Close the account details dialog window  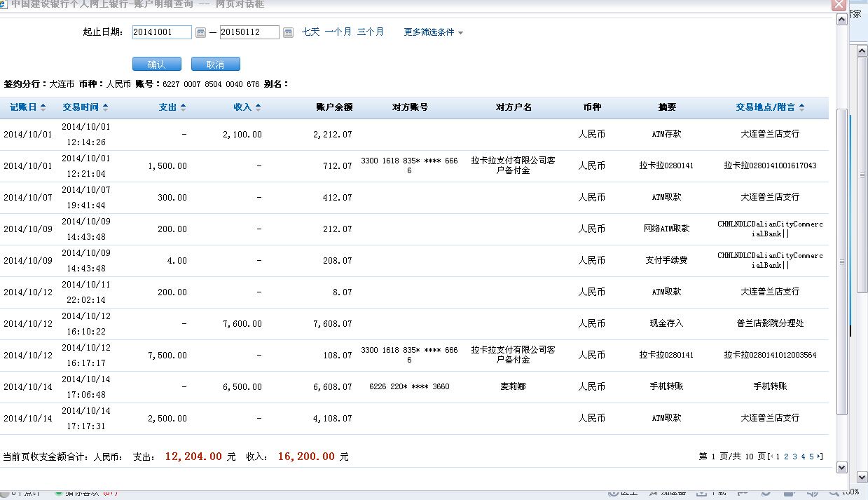[x=838, y=4]
